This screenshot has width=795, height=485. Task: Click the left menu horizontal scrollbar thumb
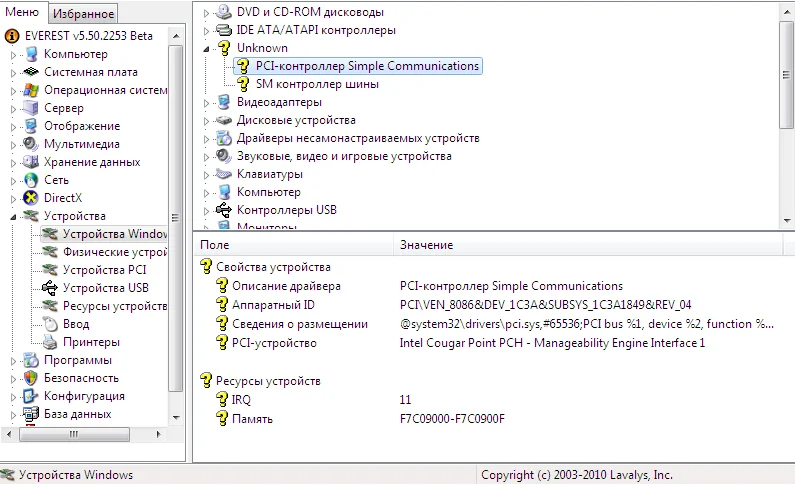(74, 434)
